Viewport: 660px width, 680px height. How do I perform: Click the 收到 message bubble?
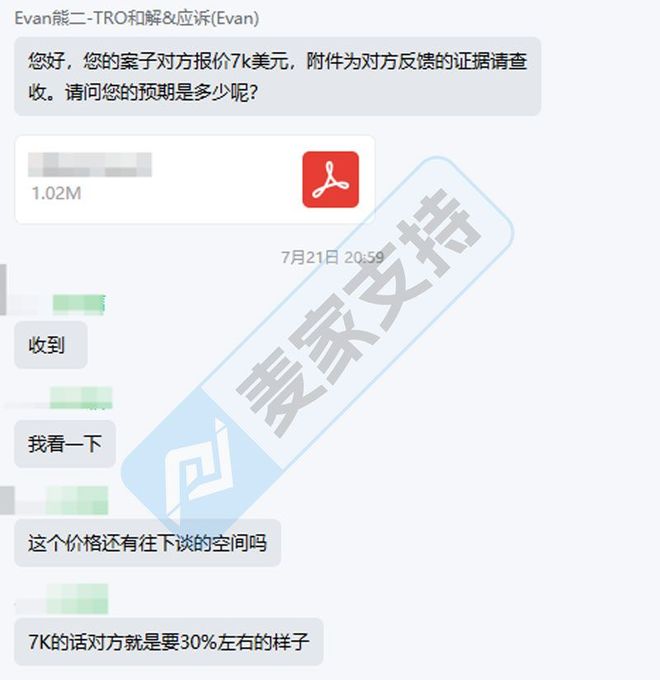tap(51, 345)
